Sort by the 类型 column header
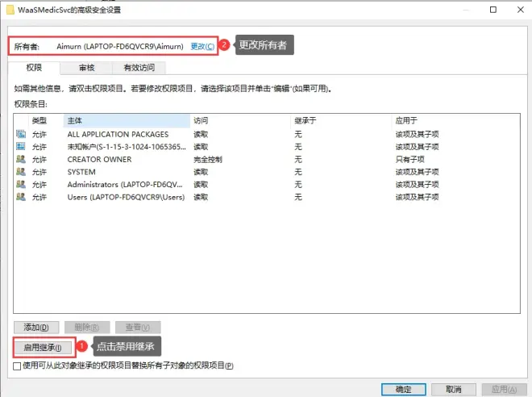The image size is (532, 397). (x=46, y=120)
